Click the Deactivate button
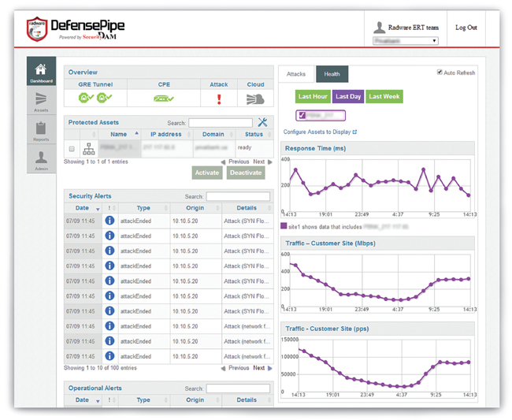Viewport: 512px width, 420px height. 246,173
